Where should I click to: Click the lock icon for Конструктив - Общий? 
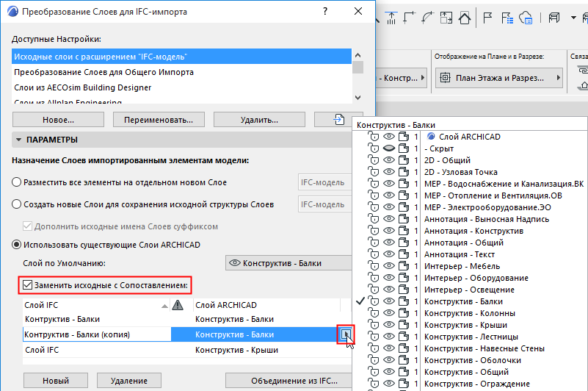click(x=374, y=372)
